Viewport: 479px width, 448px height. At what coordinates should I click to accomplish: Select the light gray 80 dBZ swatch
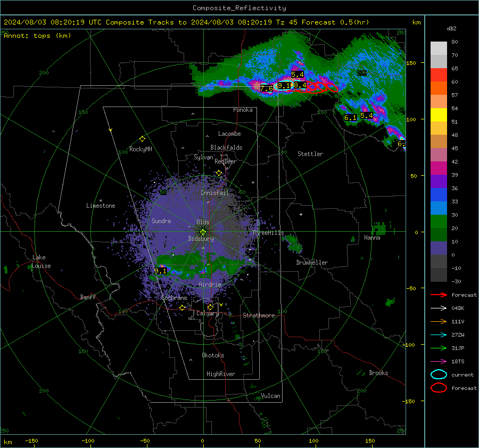click(x=439, y=48)
